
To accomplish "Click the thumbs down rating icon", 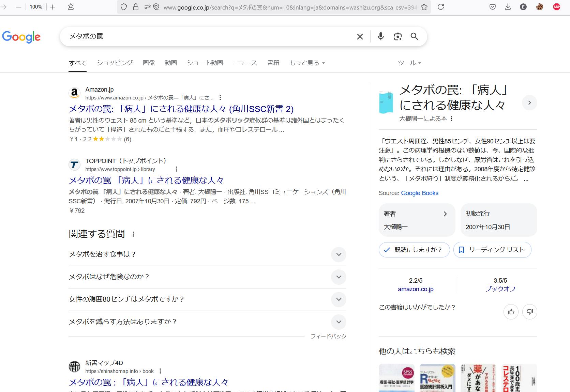I will (530, 312).
